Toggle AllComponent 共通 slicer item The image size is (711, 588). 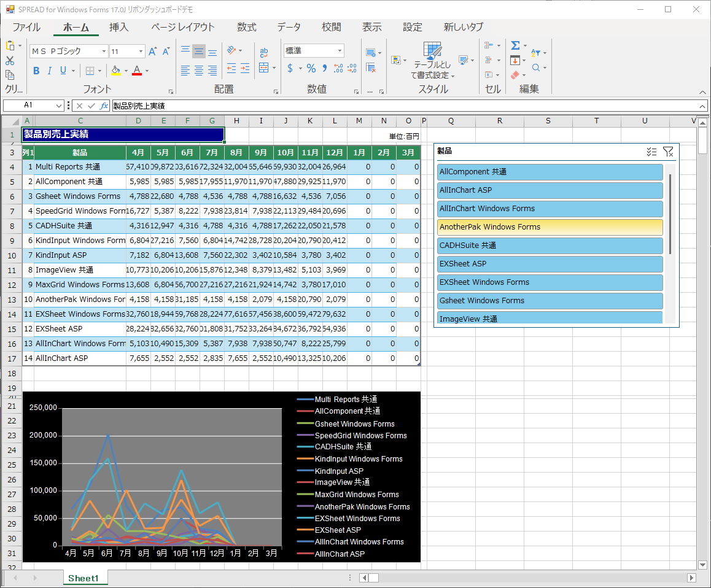[550, 172]
